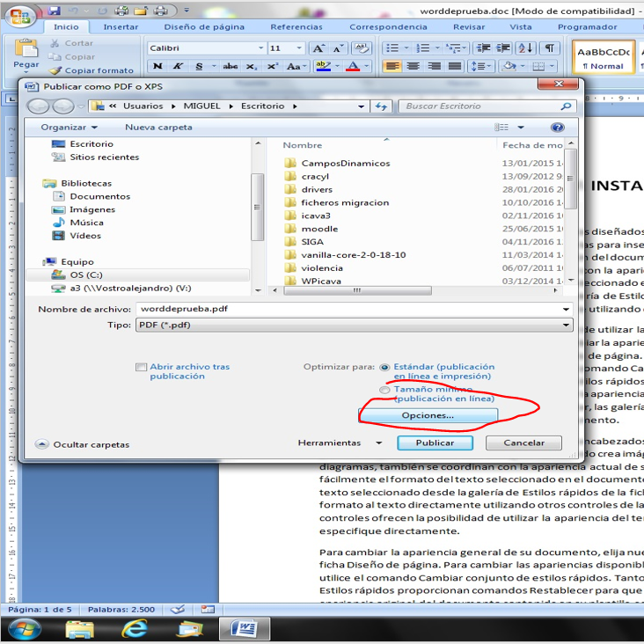
Task: Select Estándar optimization radio button
Action: click(x=385, y=367)
